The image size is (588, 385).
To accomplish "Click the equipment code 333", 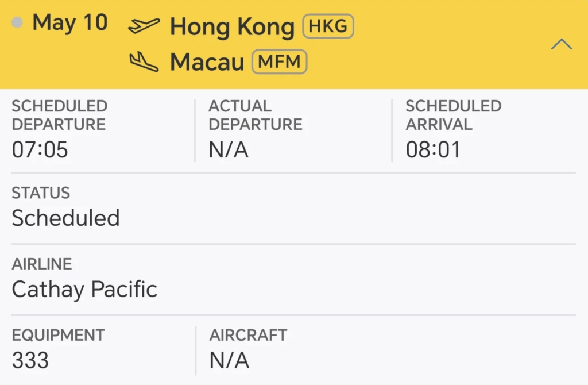I will click(30, 360).
